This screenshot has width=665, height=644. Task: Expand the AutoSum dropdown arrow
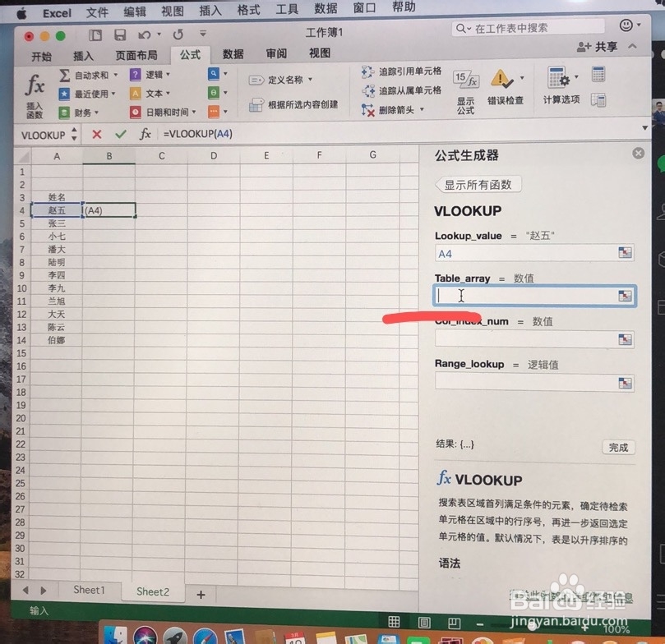(x=115, y=75)
